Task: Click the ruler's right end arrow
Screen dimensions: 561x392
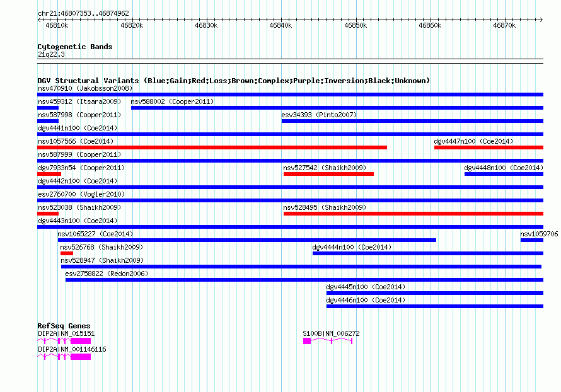Action: [x=541, y=20]
